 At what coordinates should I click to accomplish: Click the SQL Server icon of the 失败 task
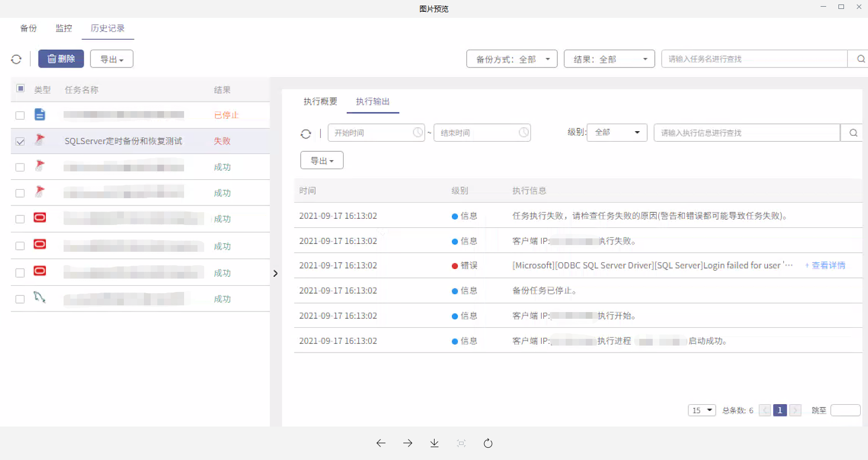point(40,140)
